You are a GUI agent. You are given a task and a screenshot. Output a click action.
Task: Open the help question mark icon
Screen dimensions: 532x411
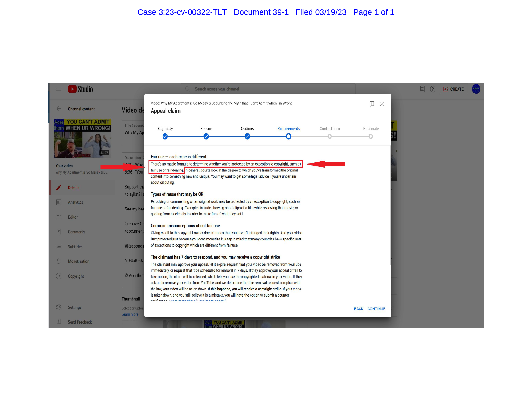tap(433, 89)
